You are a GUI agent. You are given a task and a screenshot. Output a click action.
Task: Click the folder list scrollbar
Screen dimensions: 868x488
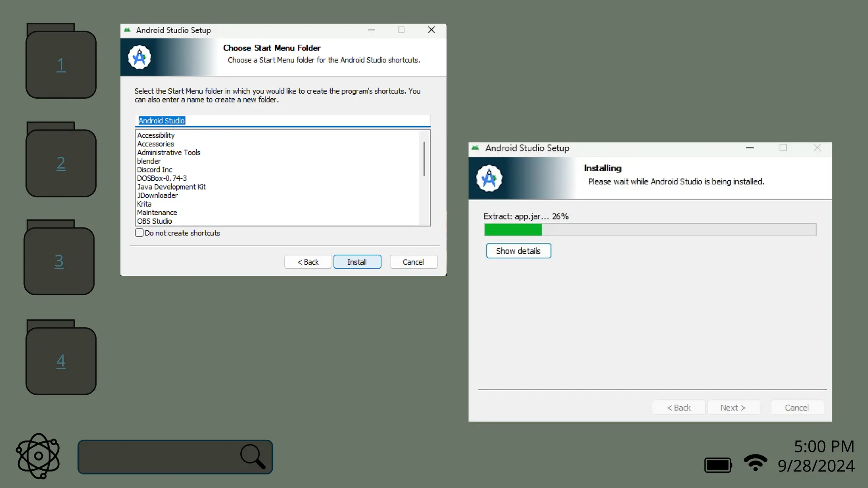tap(424, 159)
